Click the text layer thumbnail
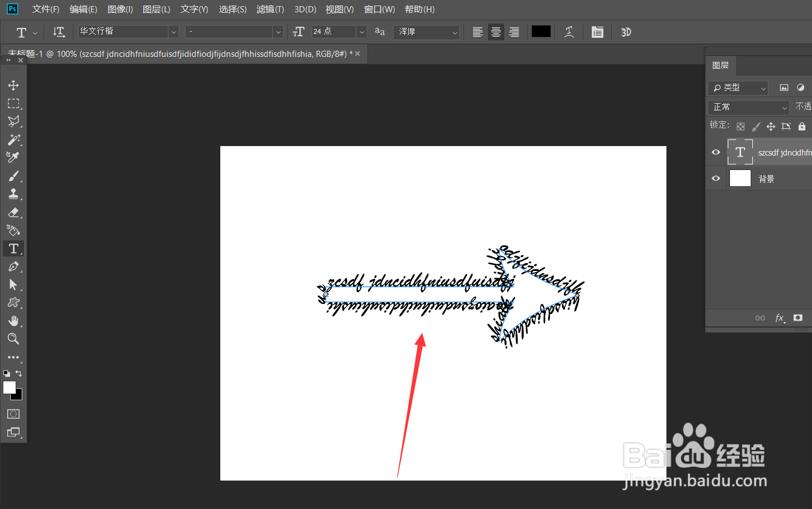The width and height of the screenshot is (812, 509). 740,152
